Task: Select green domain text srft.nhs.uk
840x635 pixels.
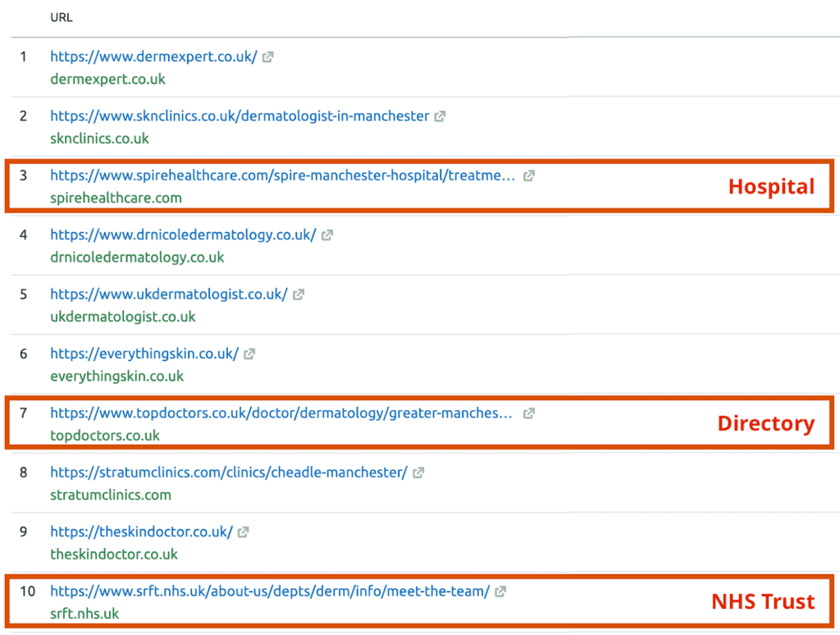Action: [84, 614]
